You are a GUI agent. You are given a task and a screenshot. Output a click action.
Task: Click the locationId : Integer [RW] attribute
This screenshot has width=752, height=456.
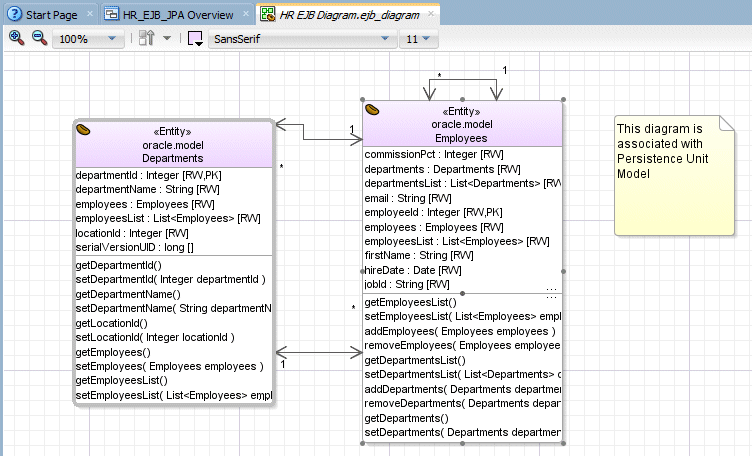coord(132,234)
